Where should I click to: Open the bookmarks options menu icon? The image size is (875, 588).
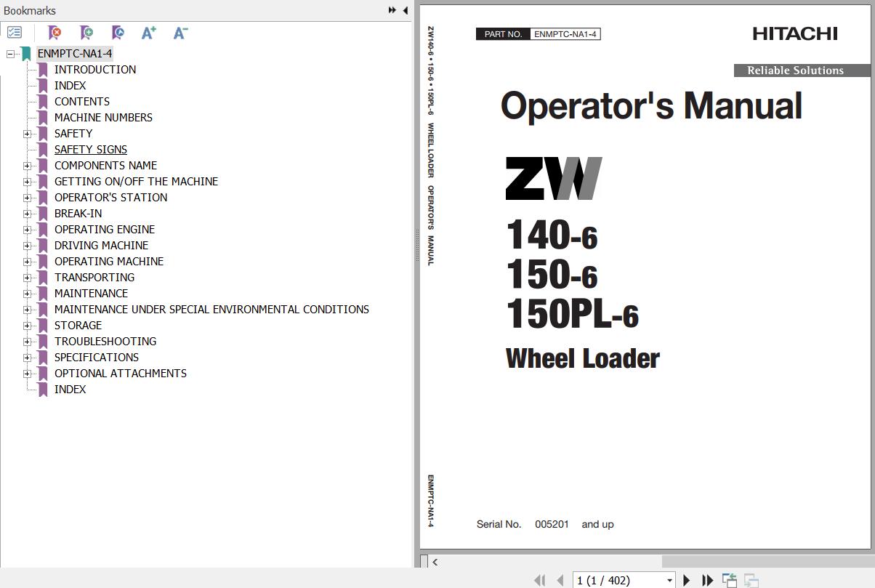pyautogui.click(x=15, y=33)
